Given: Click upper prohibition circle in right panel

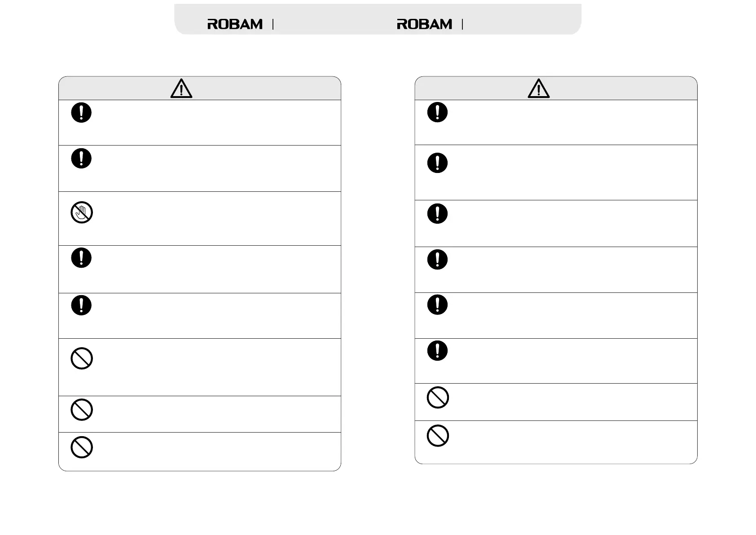Looking at the screenshot, I should point(438,397).
